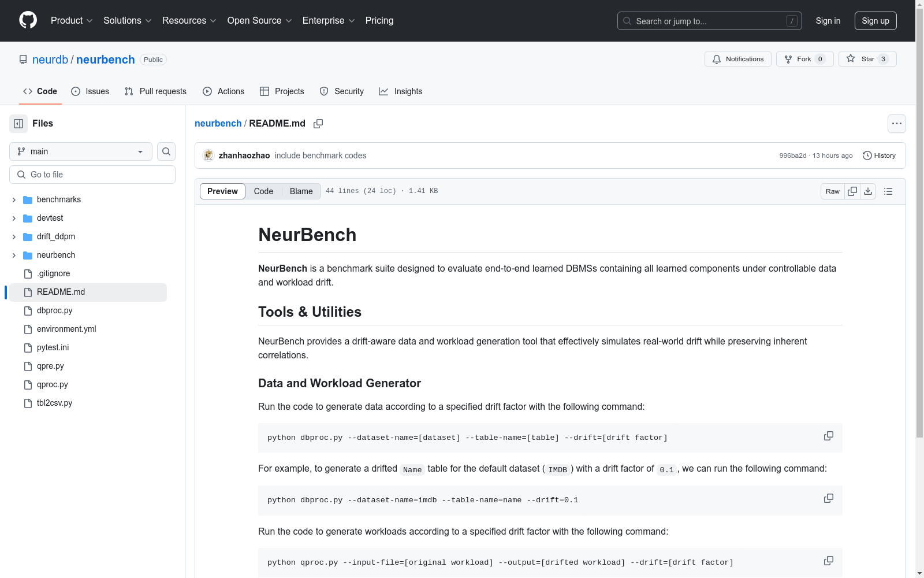This screenshot has width=924, height=578.
Task: Download the raw README file
Action: click(x=868, y=191)
